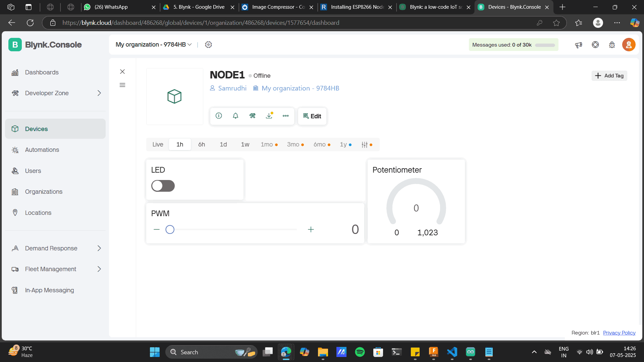Screen dimensions: 644x362
Task: Open the My organization - 9784HB dropdown
Action: pyautogui.click(x=154, y=45)
